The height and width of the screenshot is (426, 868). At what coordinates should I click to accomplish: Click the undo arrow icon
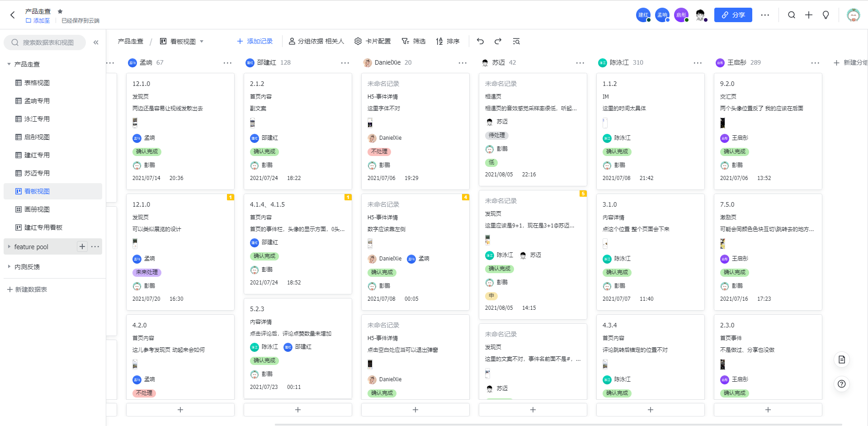480,41
